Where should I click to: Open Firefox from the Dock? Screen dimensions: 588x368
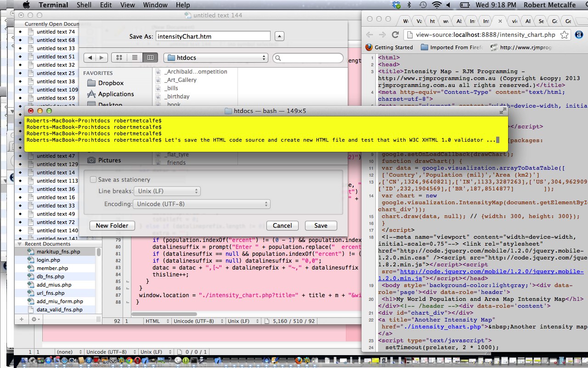(299, 360)
